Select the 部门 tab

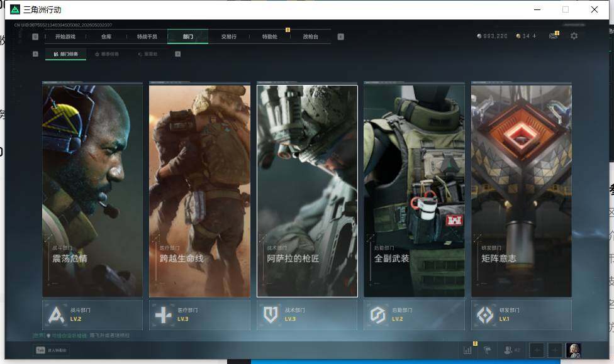coord(188,36)
